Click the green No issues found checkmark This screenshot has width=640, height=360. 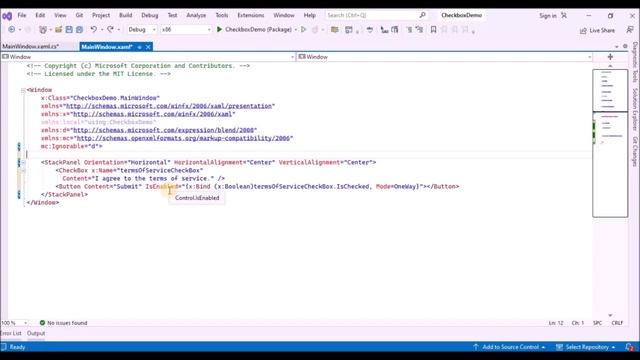coord(42,323)
